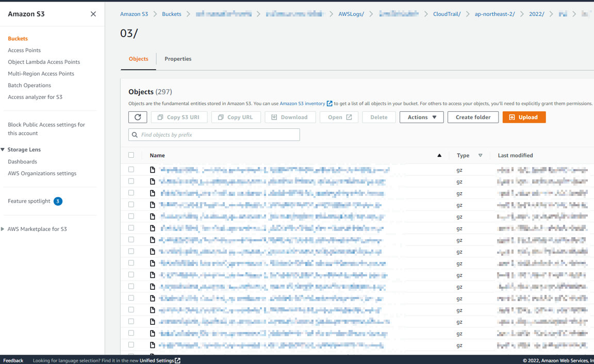Click the orange Upload button
This screenshot has height=364, width=594.
pos(524,117)
